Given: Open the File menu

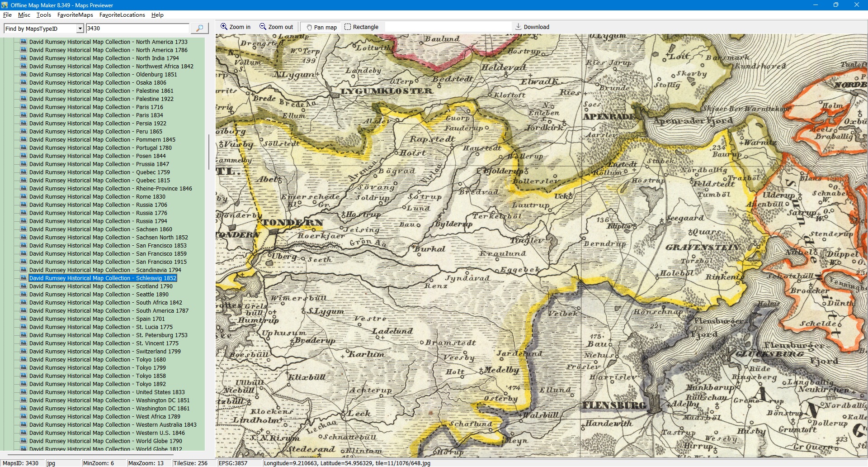Looking at the screenshot, I should pyautogui.click(x=7, y=15).
